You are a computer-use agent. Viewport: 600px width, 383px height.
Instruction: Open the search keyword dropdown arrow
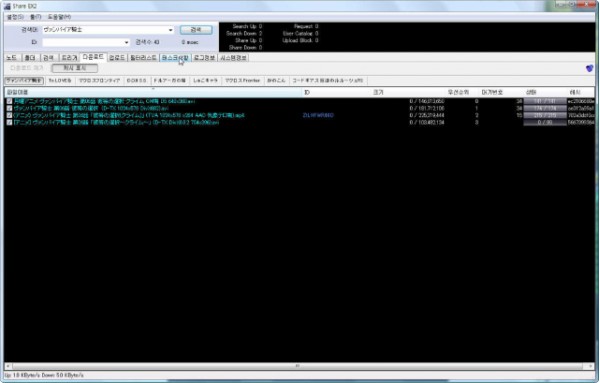pos(170,30)
